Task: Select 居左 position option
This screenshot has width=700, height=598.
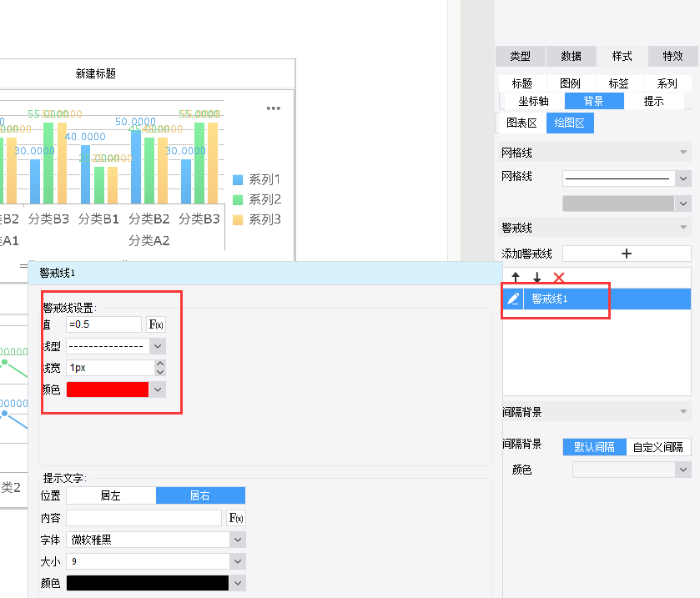Action: tap(111, 495)
